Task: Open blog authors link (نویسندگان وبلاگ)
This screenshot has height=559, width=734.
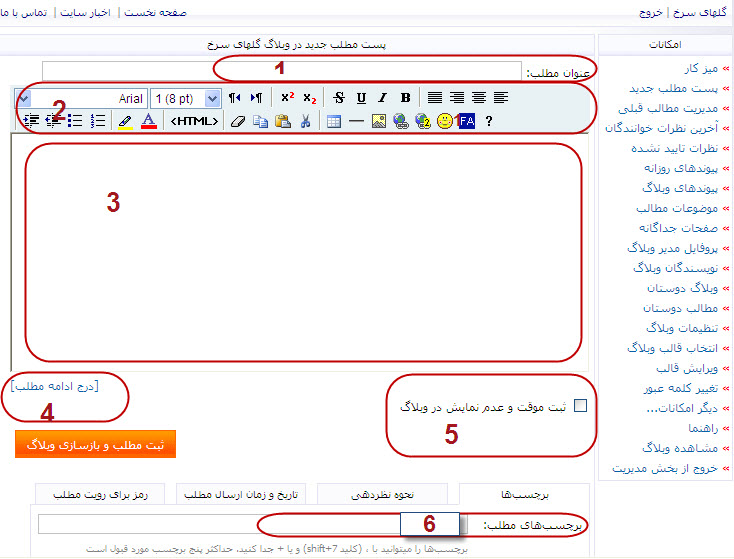Action: tap(675, 268)
